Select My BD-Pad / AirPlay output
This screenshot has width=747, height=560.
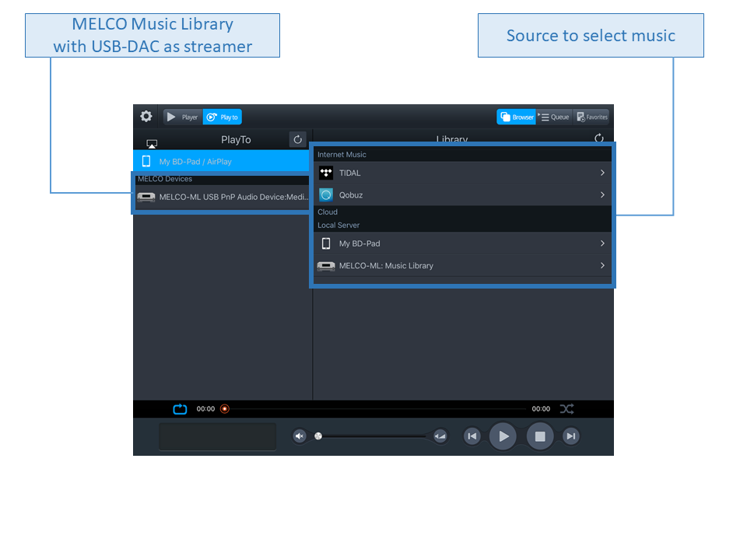tap(222, 162)
